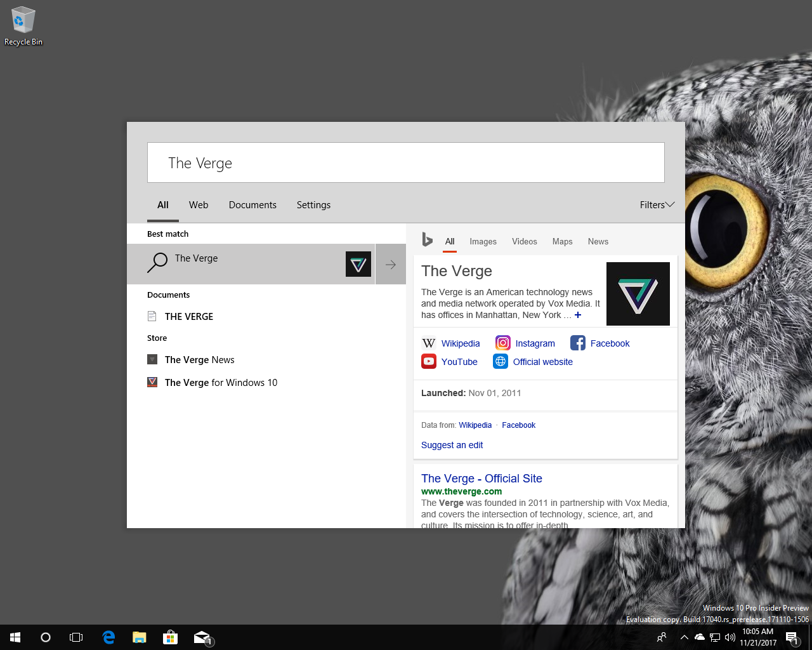Click the document icon next to THE VERGE
The height and width of the screenshot is (650, 812).
tap(152, 316)
